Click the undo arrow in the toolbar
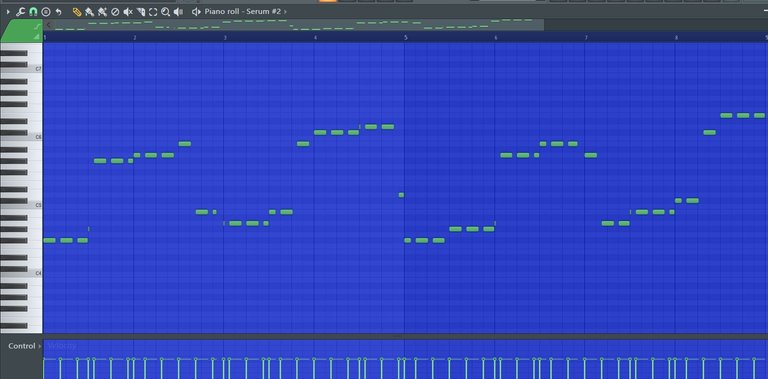The width and height of the screenshot is (768, 379). pos(58,11)
